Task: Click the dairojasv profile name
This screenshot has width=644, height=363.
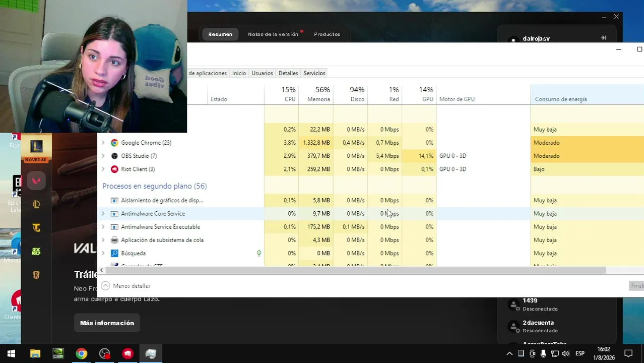Action: [x=536, y=38]
